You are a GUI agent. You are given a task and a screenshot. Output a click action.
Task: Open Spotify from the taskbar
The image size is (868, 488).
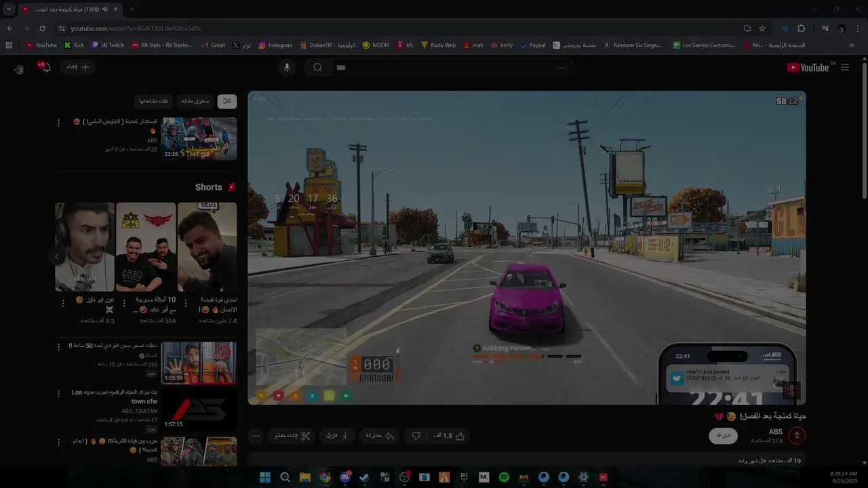504,477
